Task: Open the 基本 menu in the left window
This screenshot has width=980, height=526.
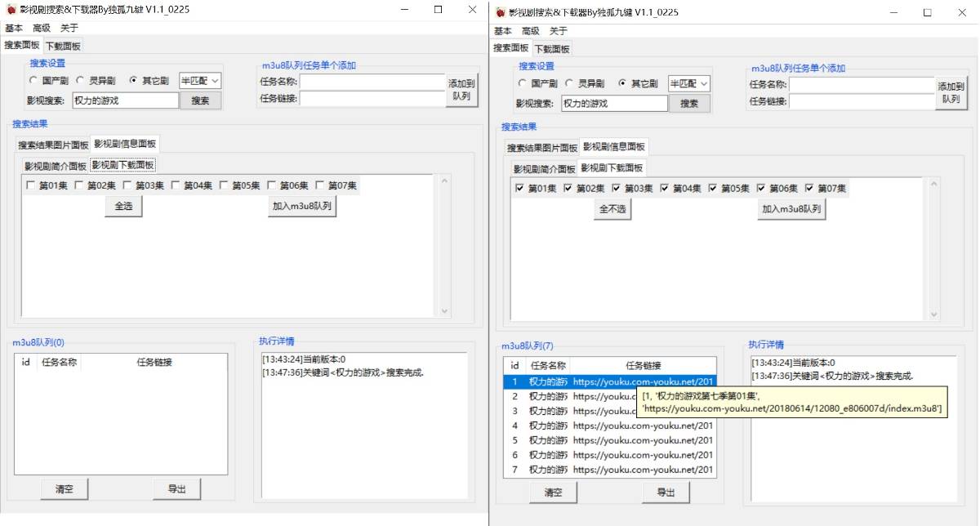Action: click(14, 28)
